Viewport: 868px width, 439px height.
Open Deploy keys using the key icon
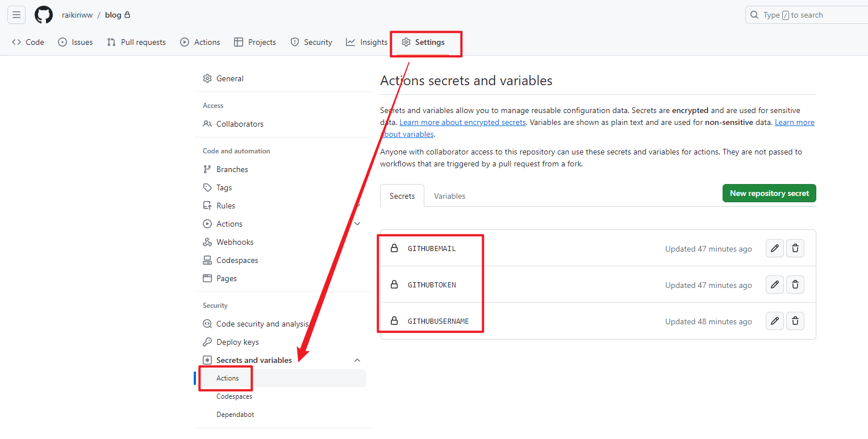(x=208, y=341)
